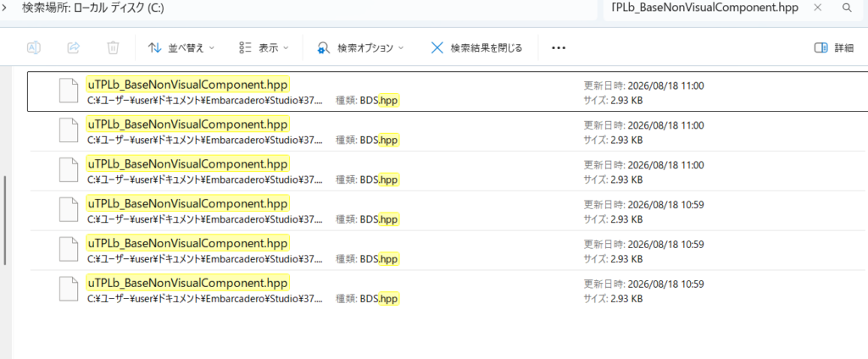Viewport: 868px width, 359px height.
Task: Click the share icon in the toolbar
Action: click(73, 48)
